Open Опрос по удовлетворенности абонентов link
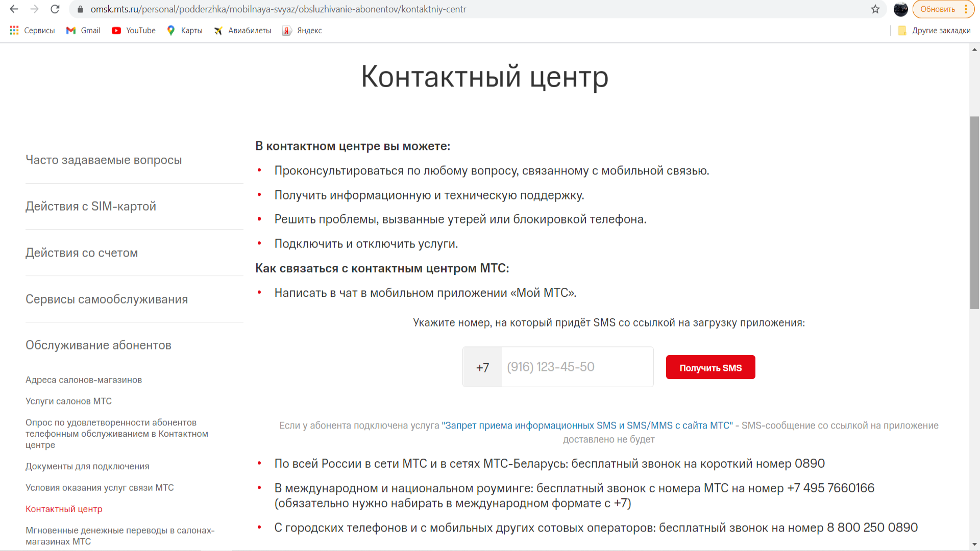Viewport: 980px width, 551px height. [x=117, y=434]
